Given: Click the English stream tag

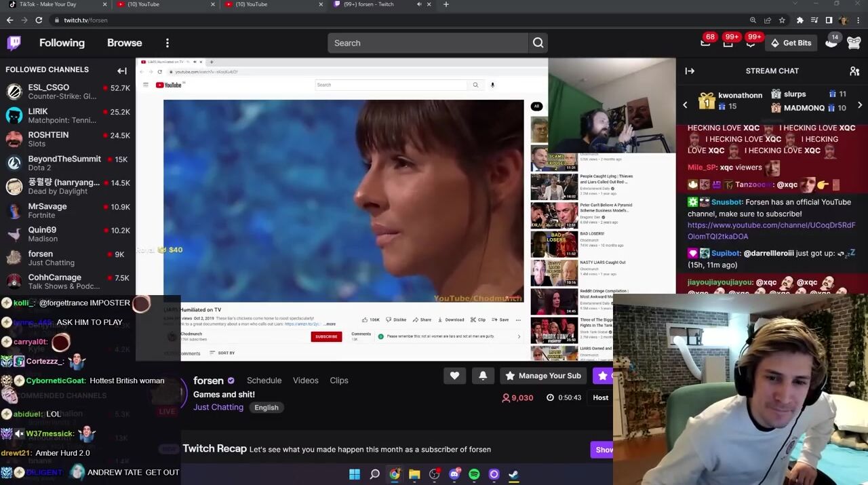Looking at the screenshot, I should (267, 408).
